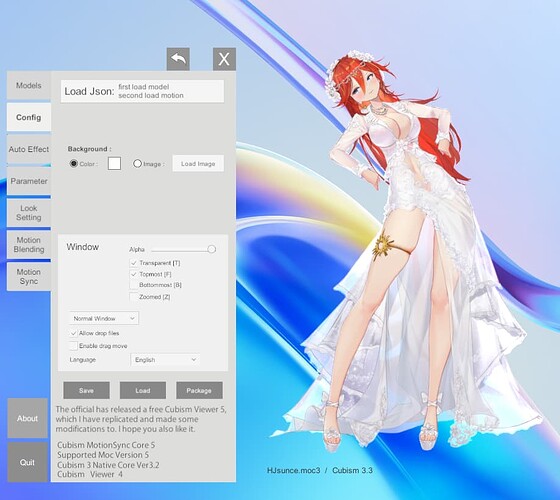Choose the Image background radio option
The image size is (560, 500).
click(x=137, y=164)
